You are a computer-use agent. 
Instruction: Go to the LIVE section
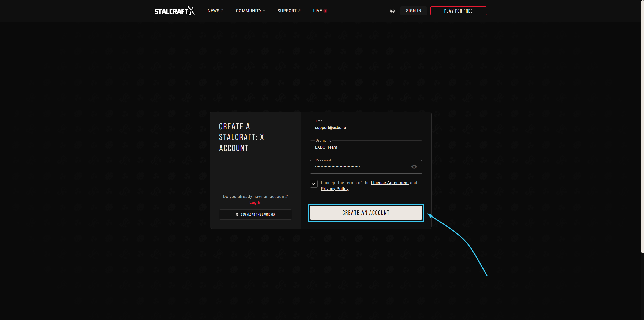coord(320,11)
